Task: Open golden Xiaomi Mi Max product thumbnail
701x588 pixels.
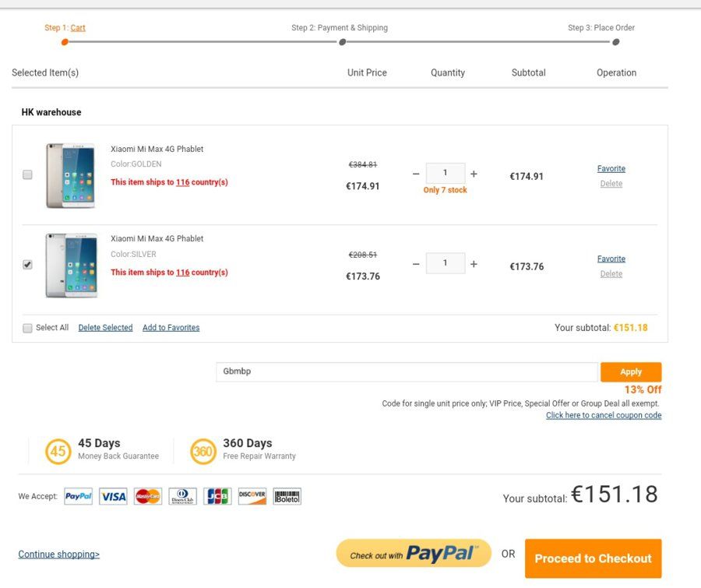Action: click(x=71, y=175)
